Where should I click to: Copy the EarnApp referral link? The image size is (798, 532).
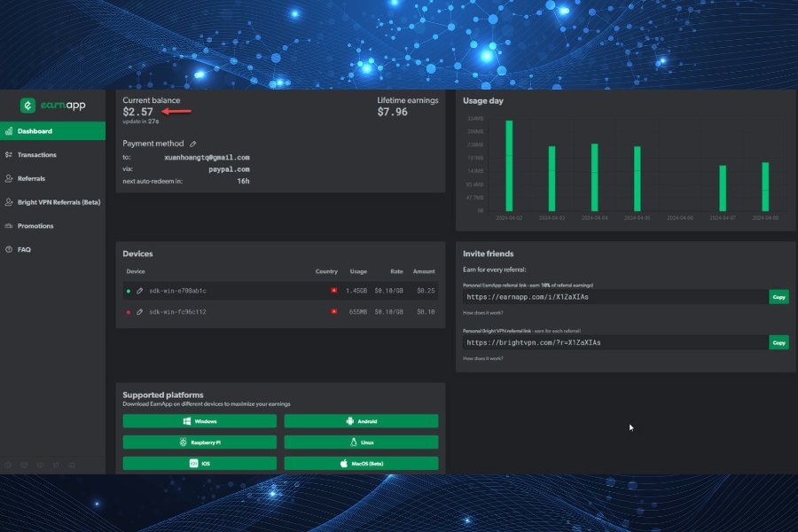(778, 297)
